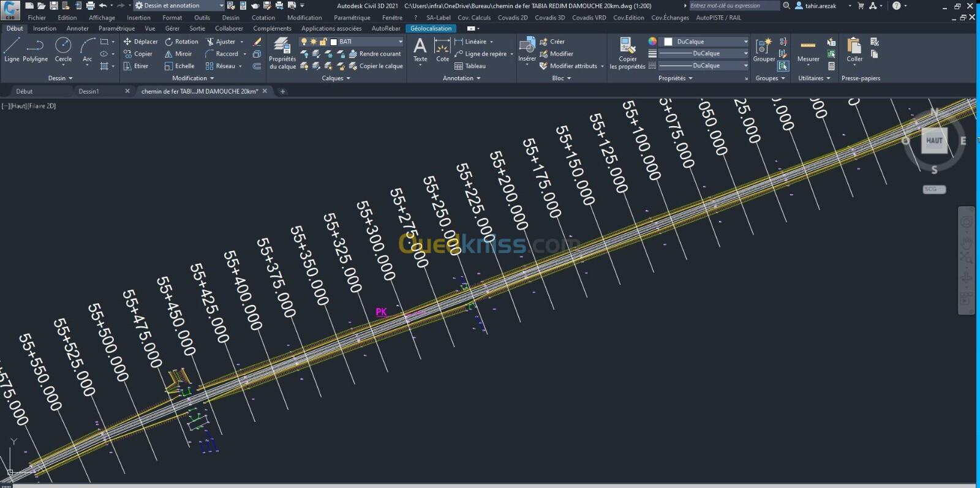Toggle BATI layer lock padlock

coord(323,42)
